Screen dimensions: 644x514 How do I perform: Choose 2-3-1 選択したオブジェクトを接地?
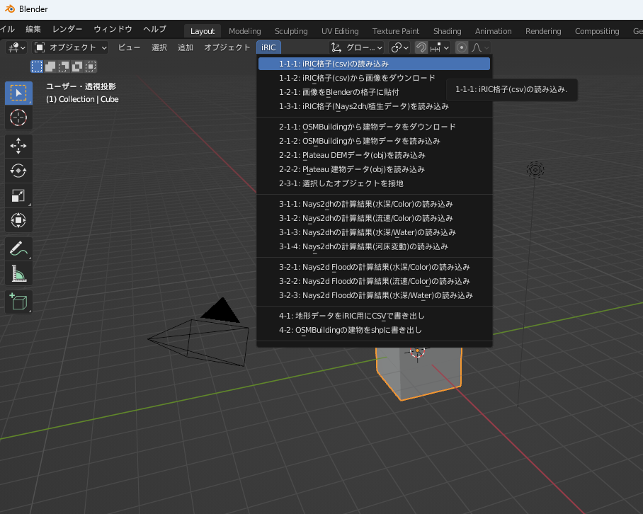pos(374,184)
